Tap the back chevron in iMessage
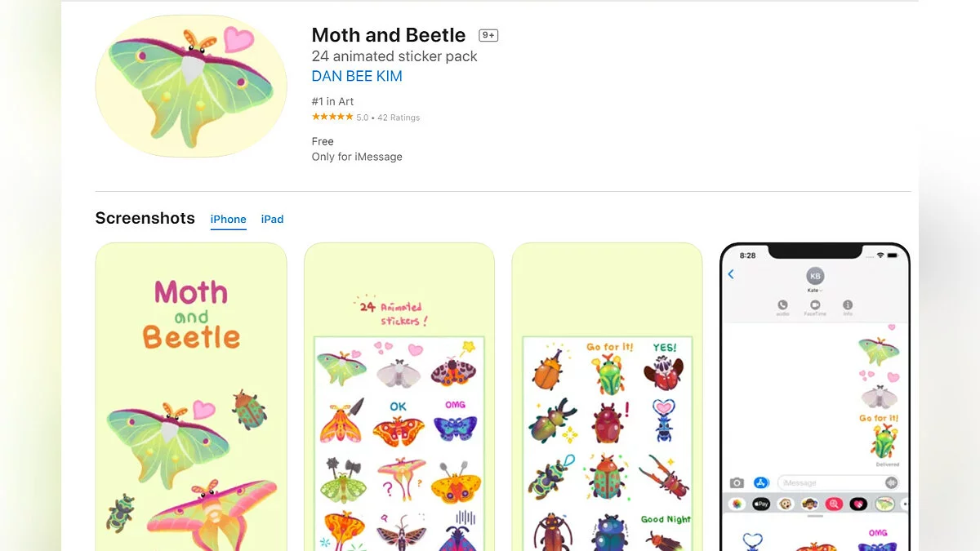 point(731,274)
